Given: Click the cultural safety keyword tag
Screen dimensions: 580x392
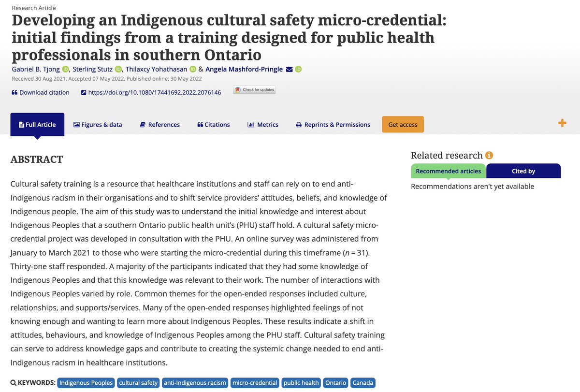Looking at the screenshot, I should [x=138, y=383].
